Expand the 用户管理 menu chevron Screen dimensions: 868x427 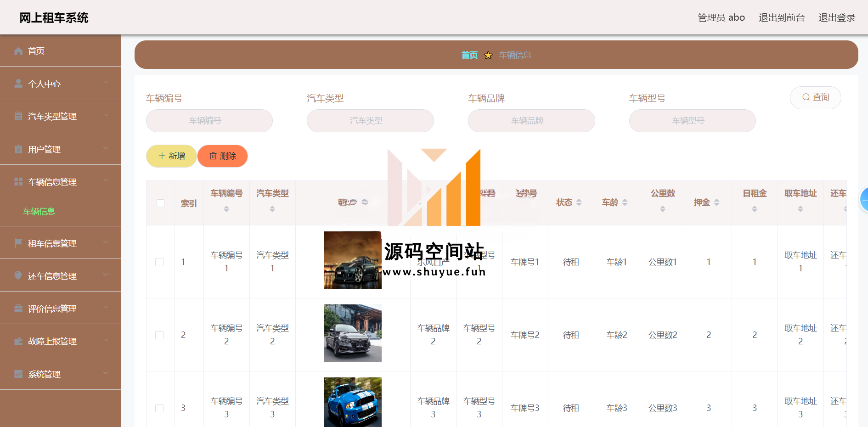[106, 148]
